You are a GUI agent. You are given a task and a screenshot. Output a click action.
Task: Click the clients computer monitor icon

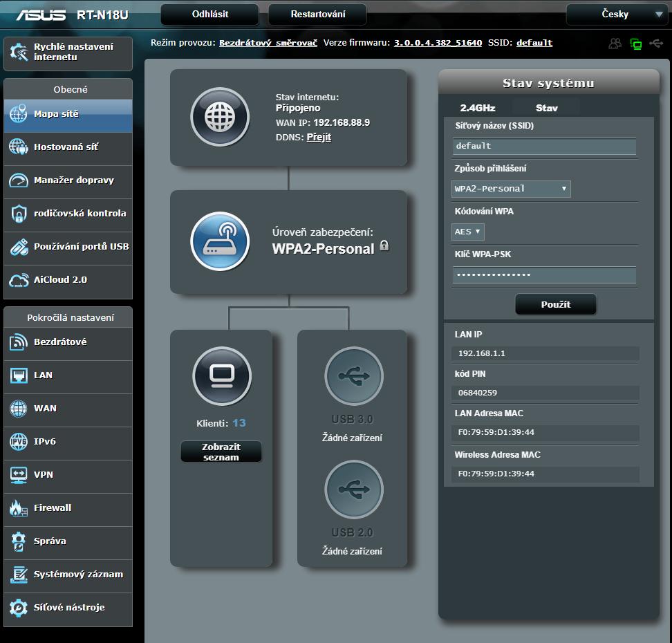pos(221,375)
